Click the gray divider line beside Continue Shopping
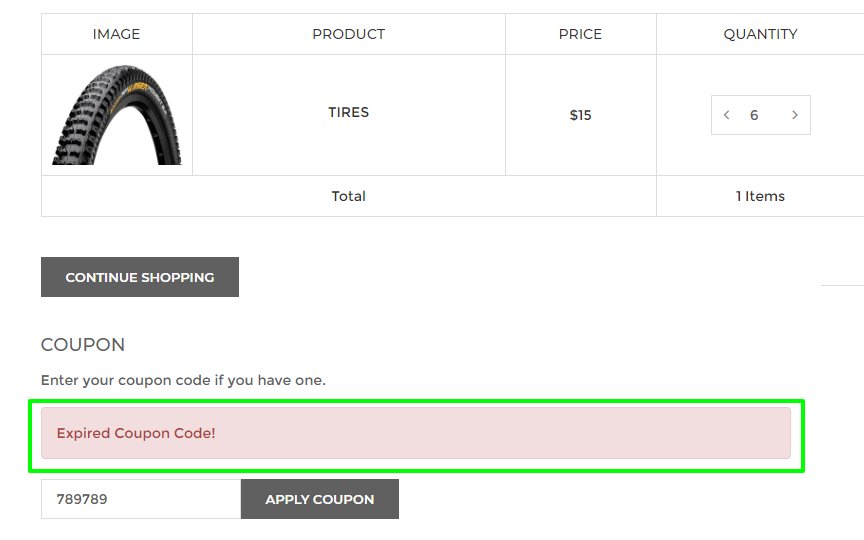Screen dimensions: 864x540 click(843, 285)
